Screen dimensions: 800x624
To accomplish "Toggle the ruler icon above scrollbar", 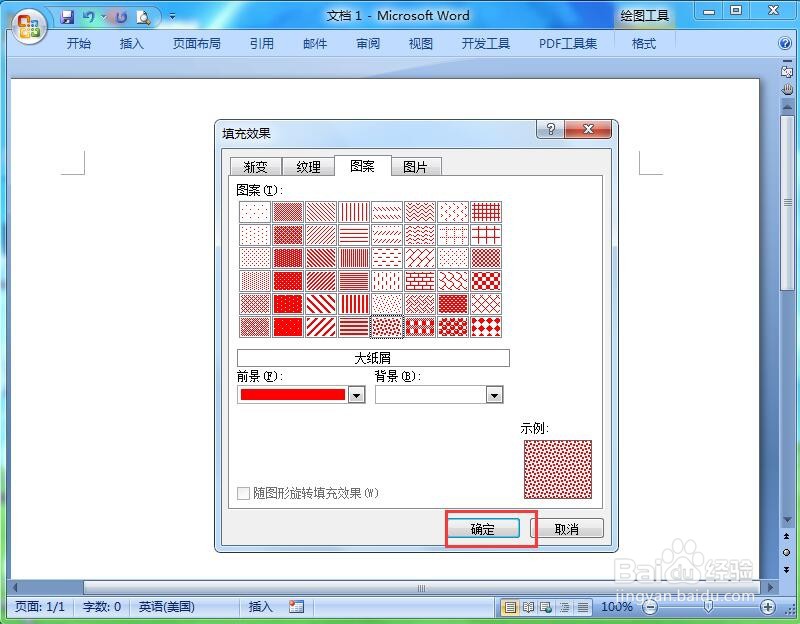I will (787, 71).
